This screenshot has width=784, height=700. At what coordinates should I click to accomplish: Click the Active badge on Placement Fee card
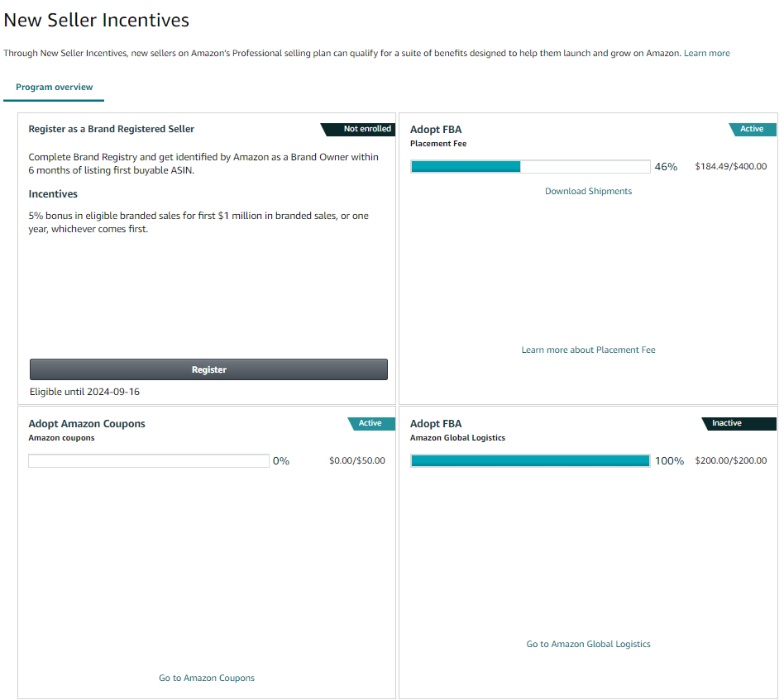point(752,129)
